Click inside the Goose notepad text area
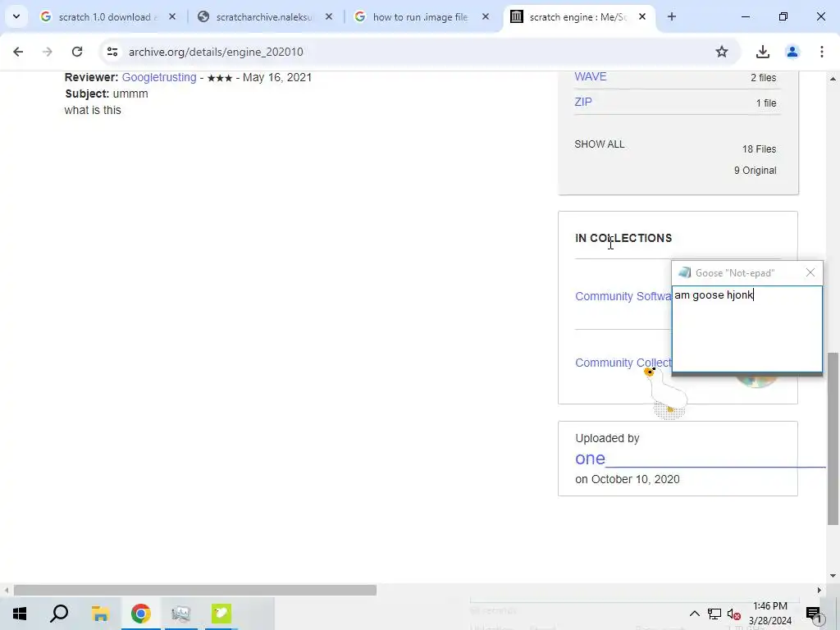 tap(746, 328)
